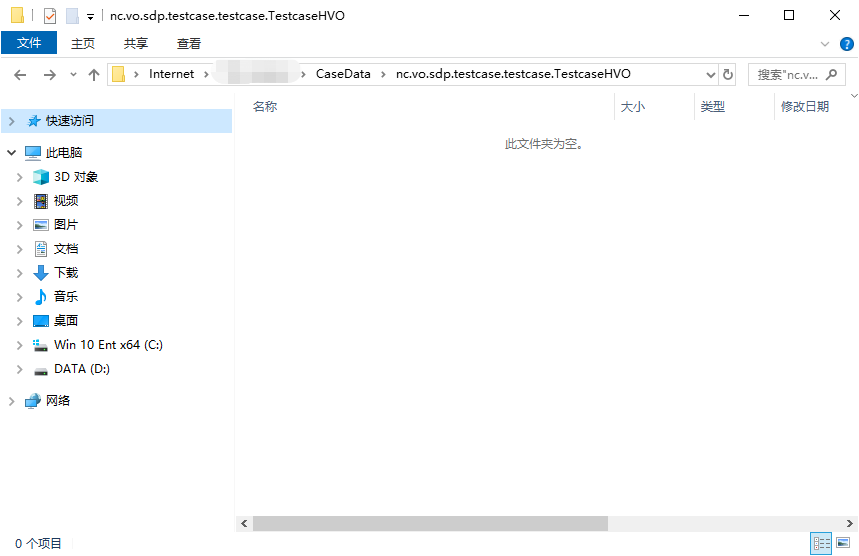Viewport: 859px width, 556px height.
Task: Sort by the 名称 column header
Action: coord(265,107)
